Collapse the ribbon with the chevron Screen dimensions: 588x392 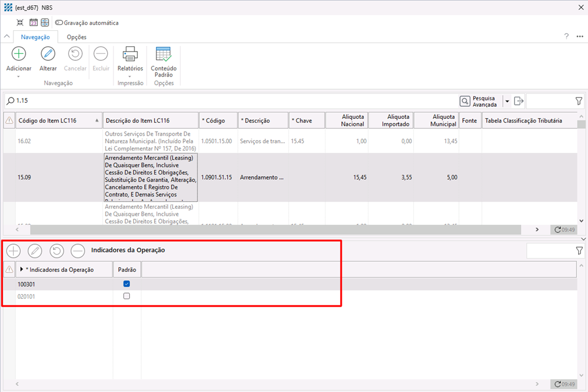(x=7, y=37)
